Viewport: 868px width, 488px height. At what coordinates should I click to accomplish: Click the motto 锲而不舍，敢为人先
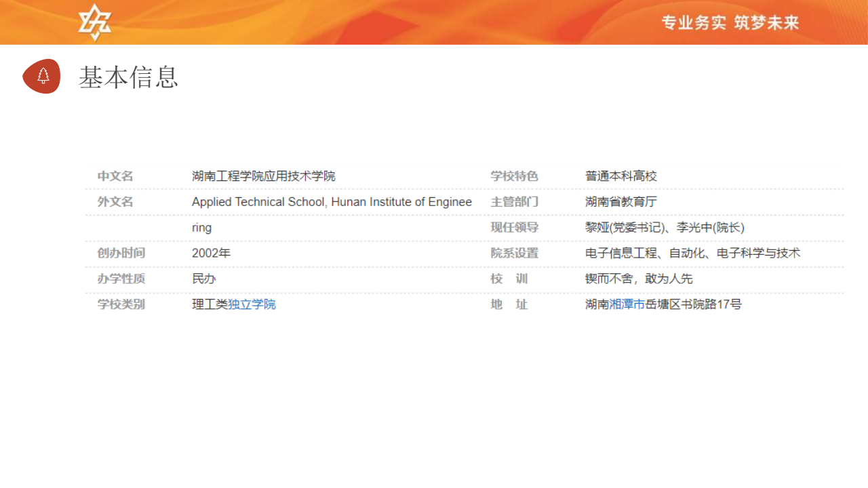click(639, 279)
